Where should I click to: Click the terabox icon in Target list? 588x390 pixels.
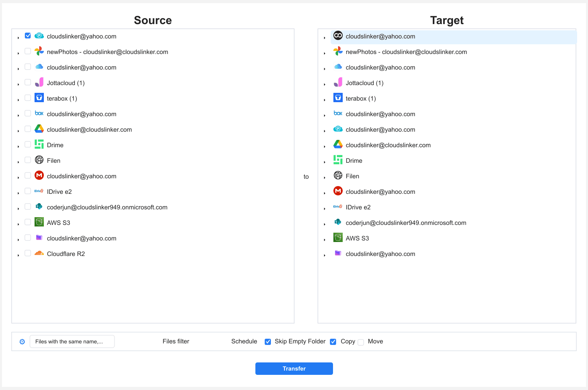[x=338, y=97]
